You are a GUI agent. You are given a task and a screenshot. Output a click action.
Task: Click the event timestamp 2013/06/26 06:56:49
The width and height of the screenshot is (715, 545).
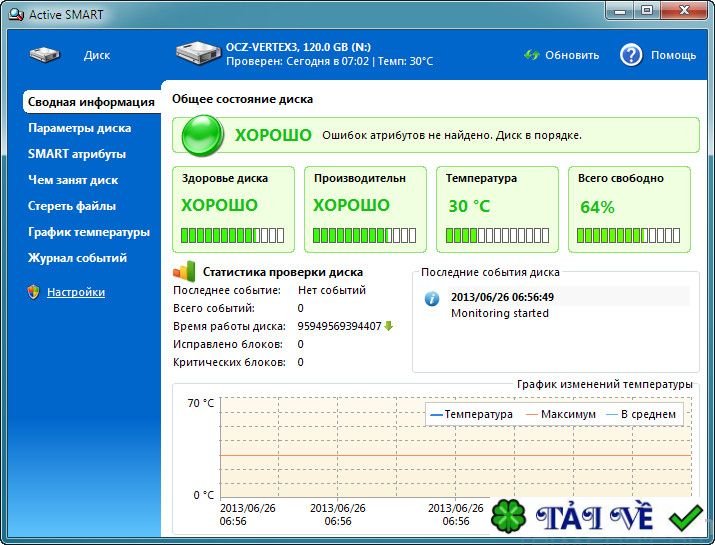[502, 297]
